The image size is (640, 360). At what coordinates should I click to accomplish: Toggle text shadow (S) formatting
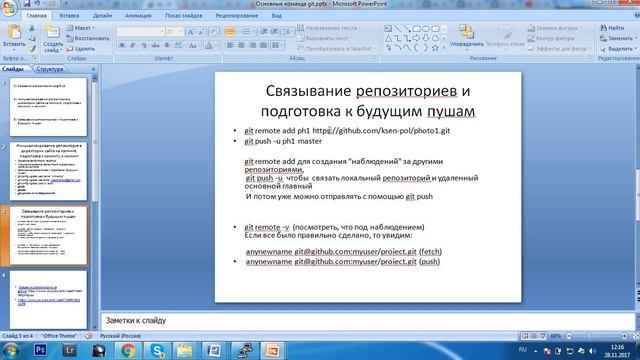pyautogui.click(x=167, y=45)
